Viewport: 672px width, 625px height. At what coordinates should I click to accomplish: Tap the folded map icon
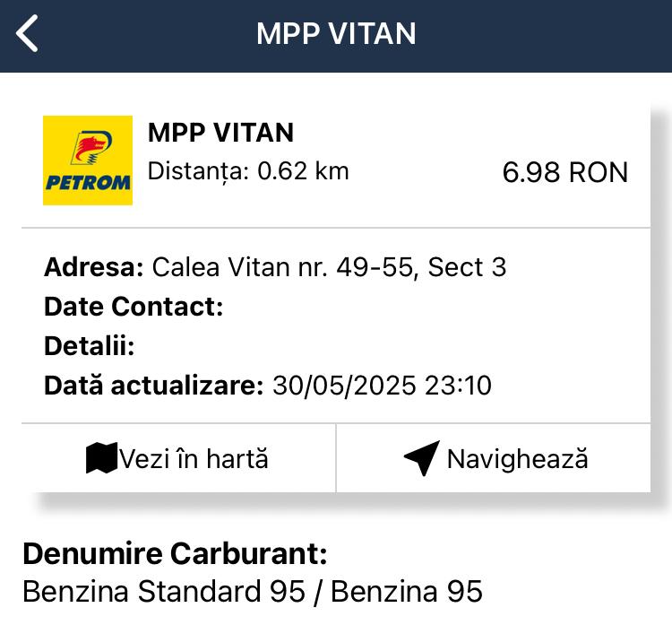(x=102, y=458)
